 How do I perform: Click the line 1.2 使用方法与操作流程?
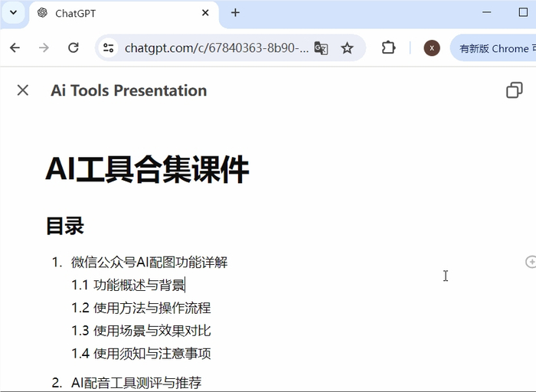[141, 308]
